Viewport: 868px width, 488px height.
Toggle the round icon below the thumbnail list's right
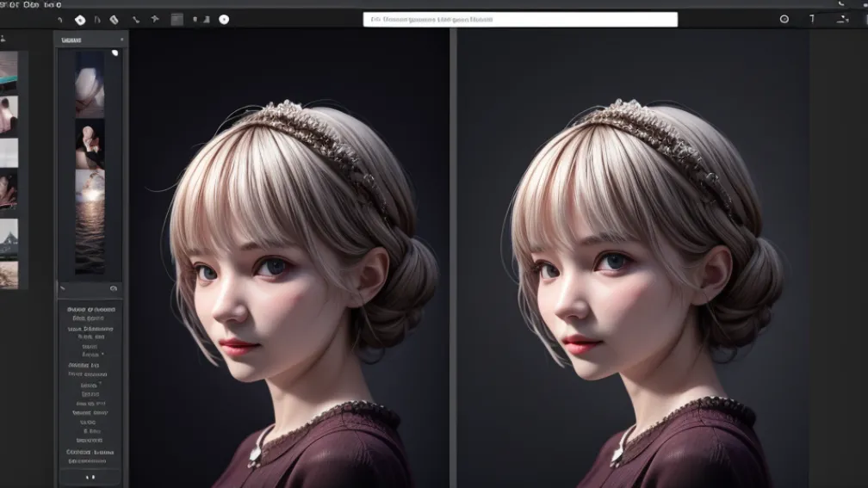tap(114, 288)
